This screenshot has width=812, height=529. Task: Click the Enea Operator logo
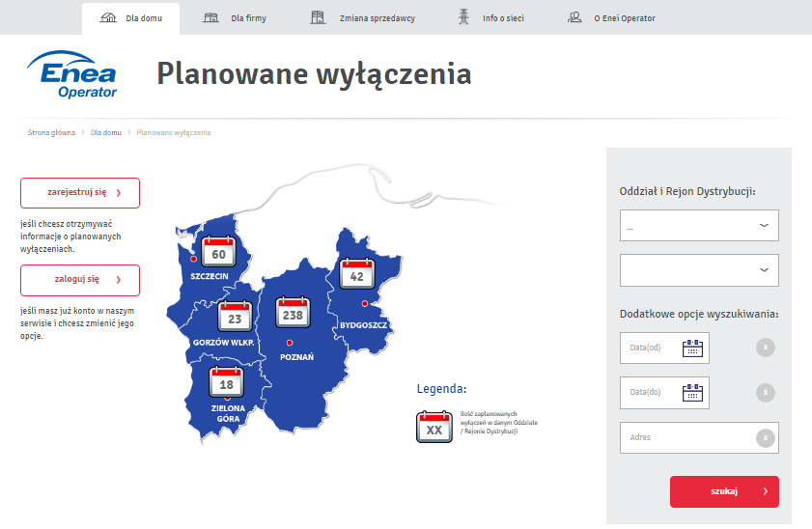pyautogui.click(x=72, y=74)
